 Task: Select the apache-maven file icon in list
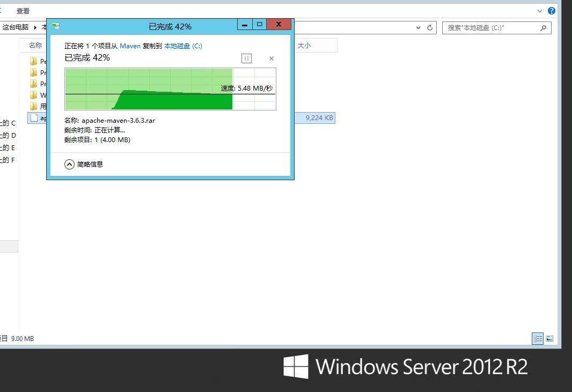pos(34,117)
